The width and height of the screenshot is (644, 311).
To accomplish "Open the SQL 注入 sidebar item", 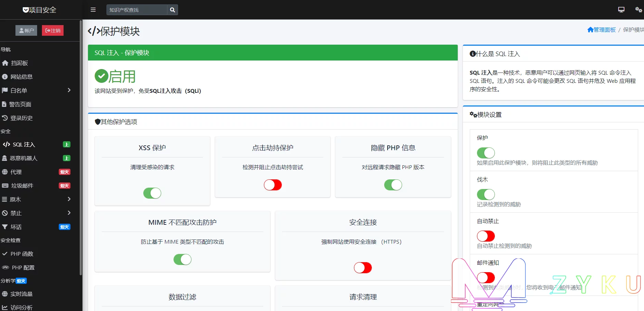I will coord(24,145).
